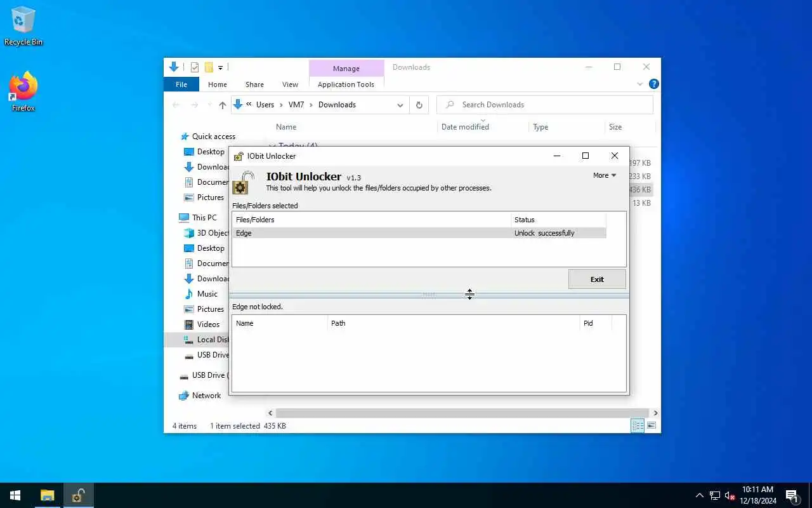Click the Explorer help question mark icon
The image size is (812, 508).
click(654, 84)
